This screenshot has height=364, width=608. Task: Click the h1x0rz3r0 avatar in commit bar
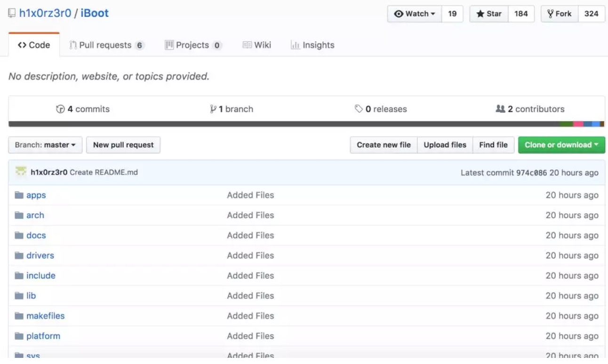[x=21, y=172]
